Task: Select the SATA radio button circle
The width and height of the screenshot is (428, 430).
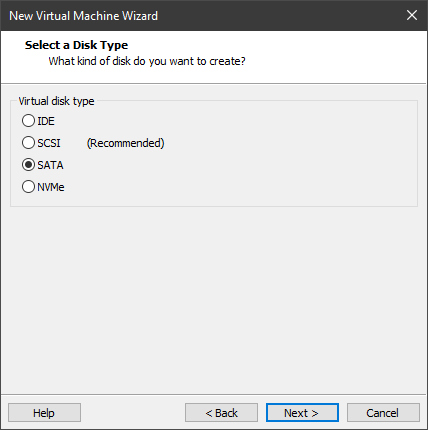Action: 28,165
